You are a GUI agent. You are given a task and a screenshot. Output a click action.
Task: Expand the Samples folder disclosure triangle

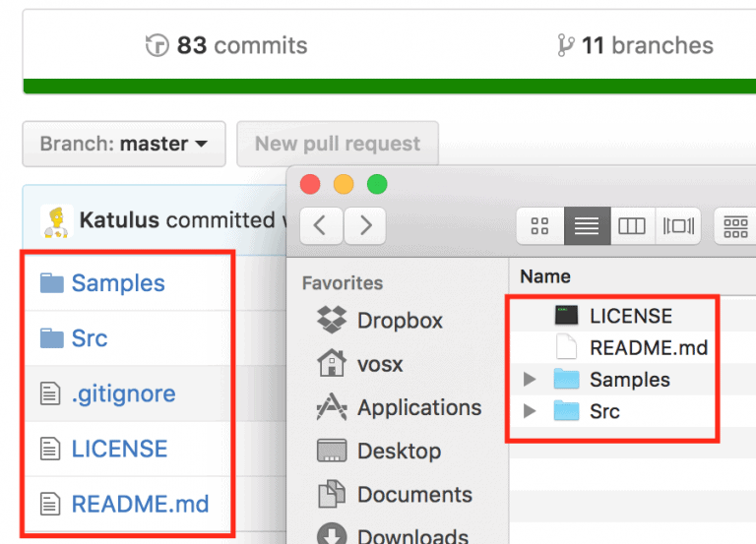[x=530, y=379]
